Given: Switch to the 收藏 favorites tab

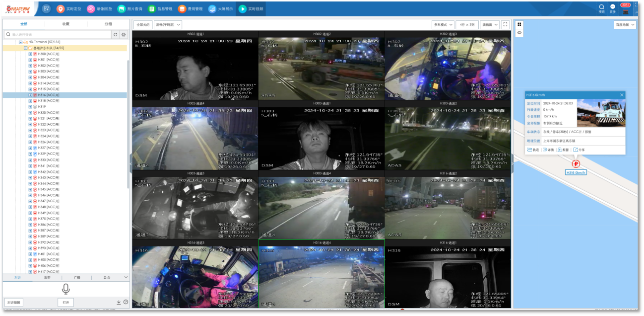Looking at the screenshot, I should tap(66, 24).
